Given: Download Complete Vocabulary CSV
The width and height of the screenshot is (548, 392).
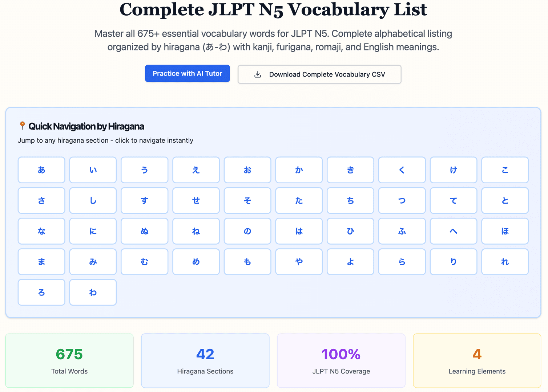Looking at the screenshot, I should [x=319, y=74].
